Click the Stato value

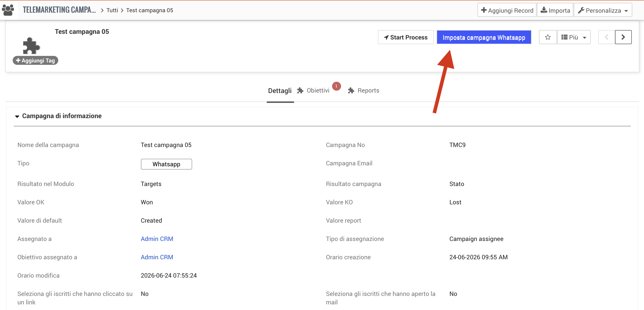pyautogui.click(x=457, y=184)
